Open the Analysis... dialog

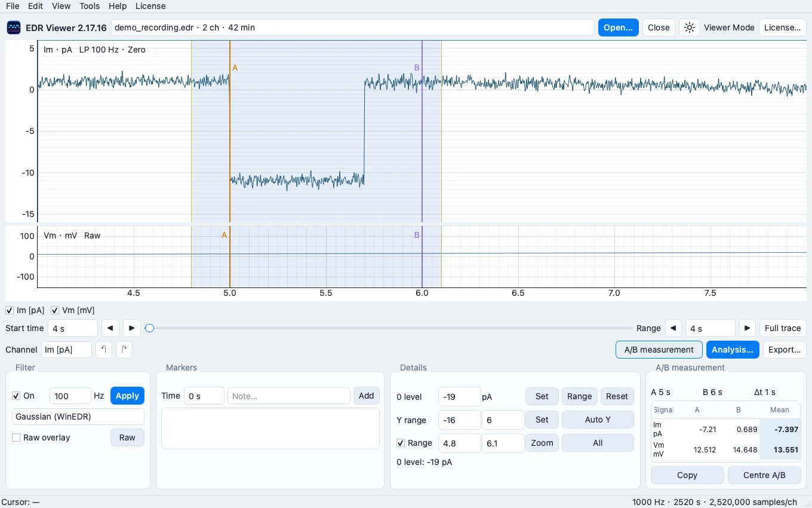coord(733,350)
